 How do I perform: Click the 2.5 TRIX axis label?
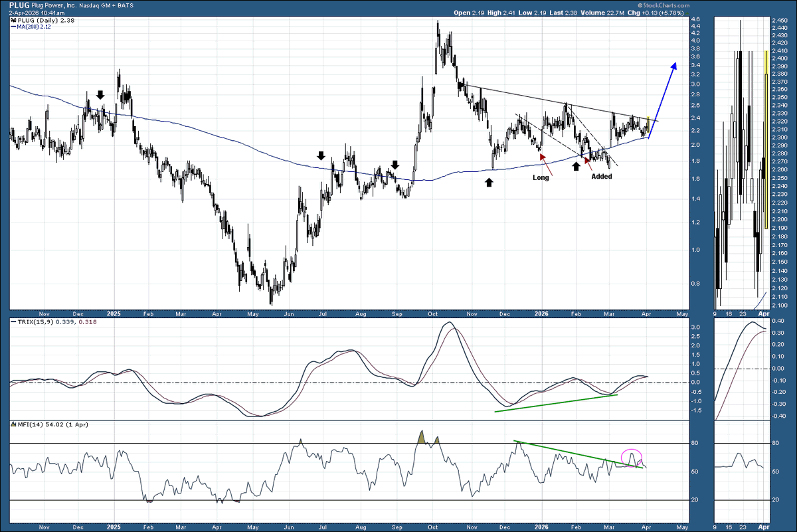pyautogui.click(x=696, y=337)
